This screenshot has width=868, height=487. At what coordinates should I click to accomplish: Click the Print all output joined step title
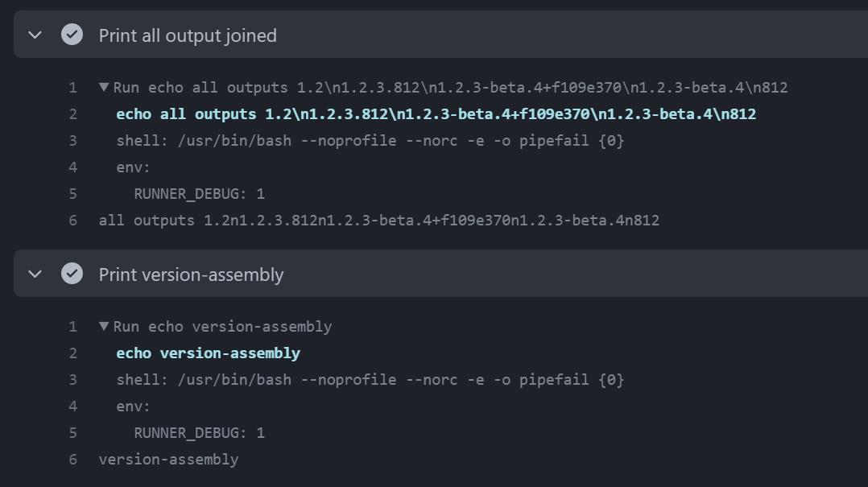(187, 35)
